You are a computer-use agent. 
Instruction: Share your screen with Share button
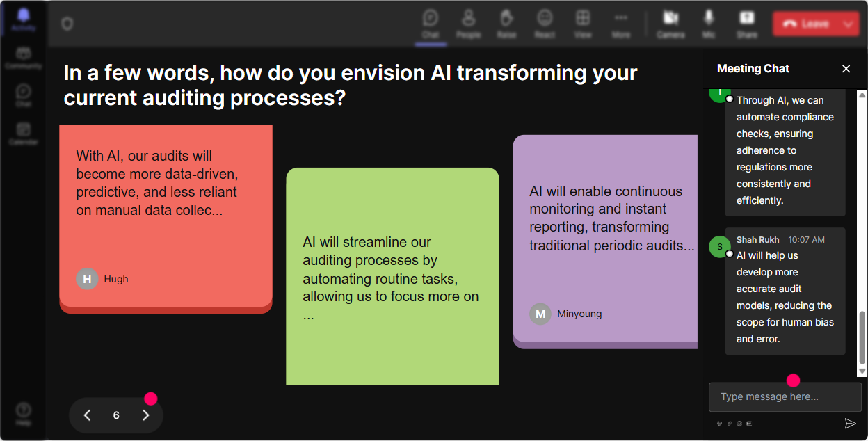(747, 24)
